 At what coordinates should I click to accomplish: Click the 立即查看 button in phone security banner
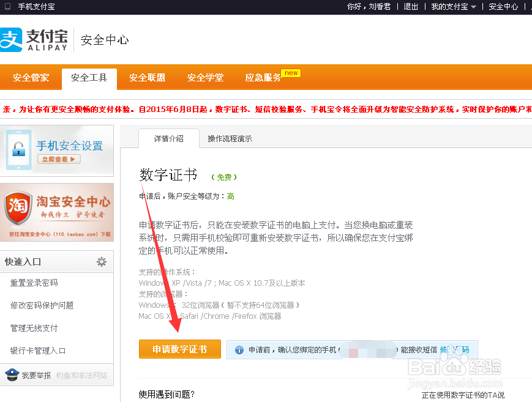click(x=59, y=159)
